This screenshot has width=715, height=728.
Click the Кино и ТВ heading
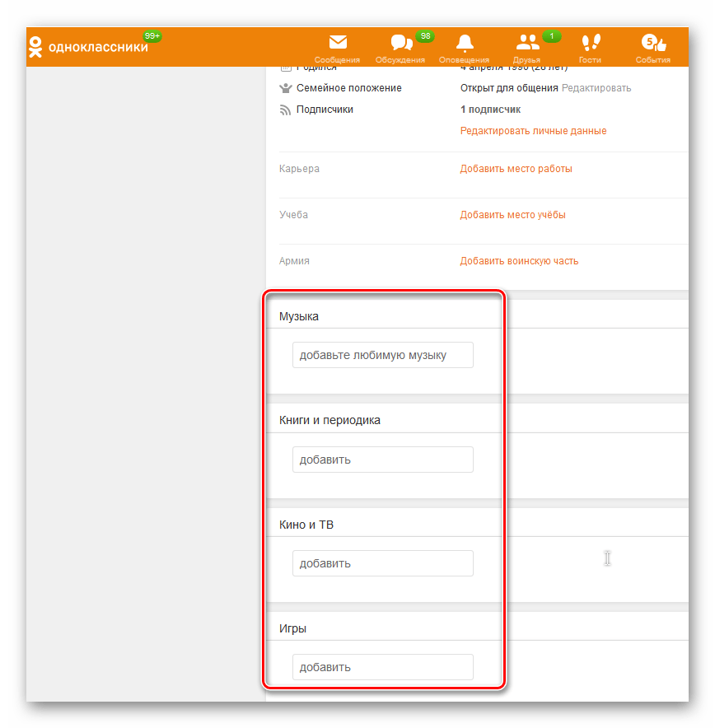pyautogui.click(x=306, y=525)
